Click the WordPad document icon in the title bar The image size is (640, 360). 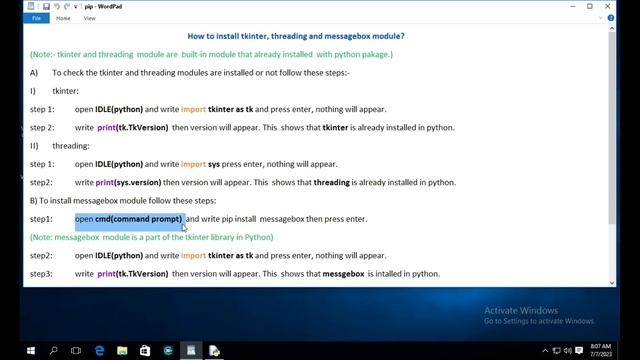[31, 6]
